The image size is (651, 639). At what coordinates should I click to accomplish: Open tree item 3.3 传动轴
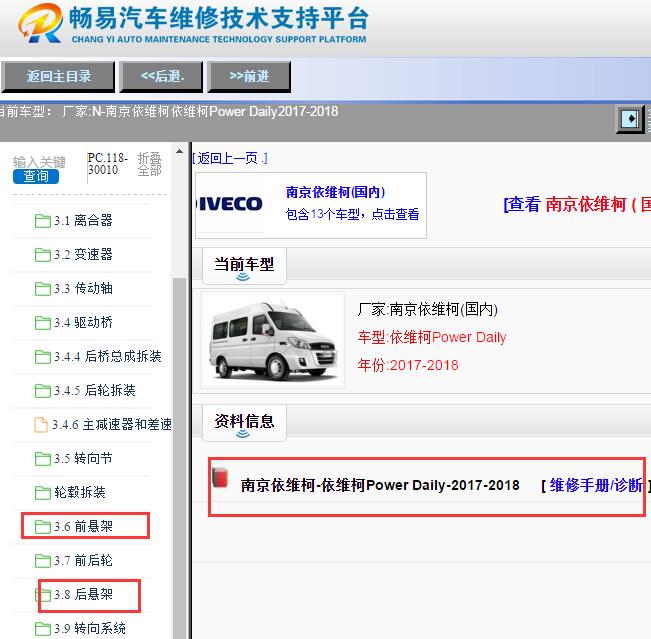tap(83, 289)
